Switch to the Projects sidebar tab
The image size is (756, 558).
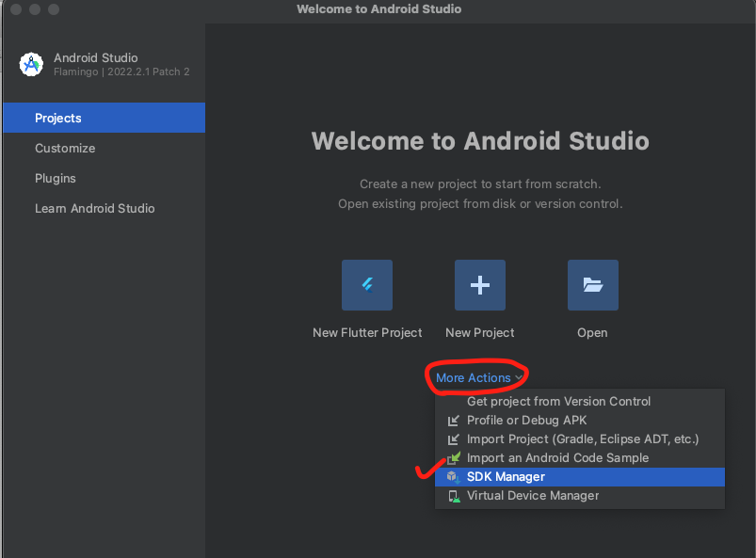point(105,118)
